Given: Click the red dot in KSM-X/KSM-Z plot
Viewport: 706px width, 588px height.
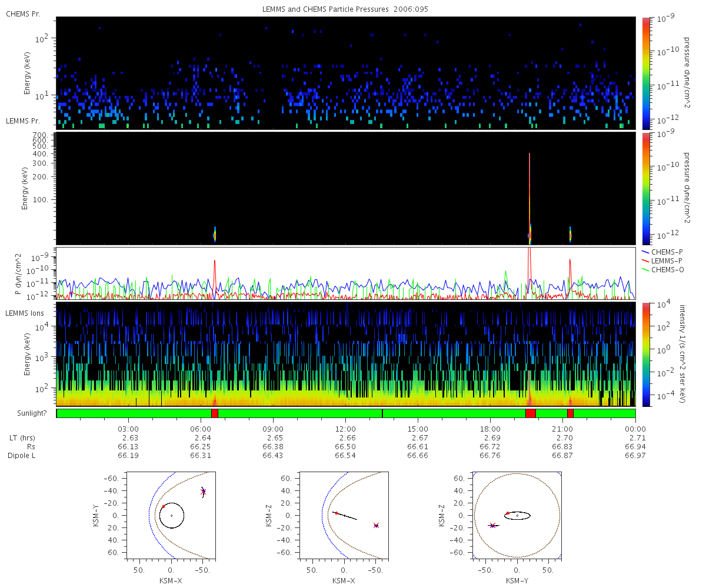Looking at the screenshot, I should click(x=336, y=513).
